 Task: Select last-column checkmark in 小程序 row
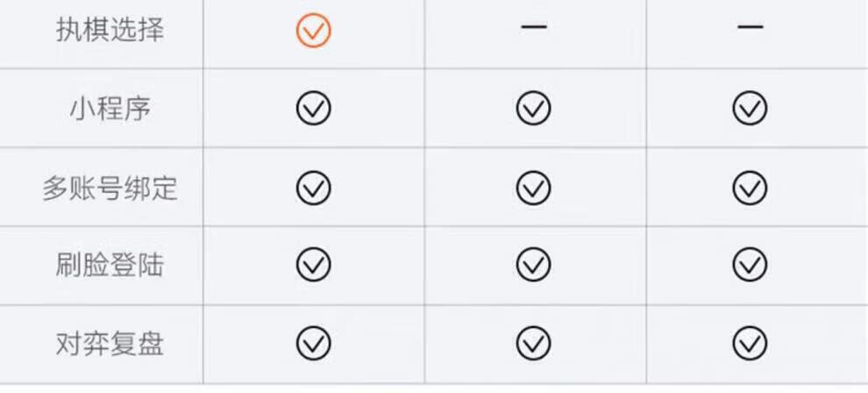751,109
